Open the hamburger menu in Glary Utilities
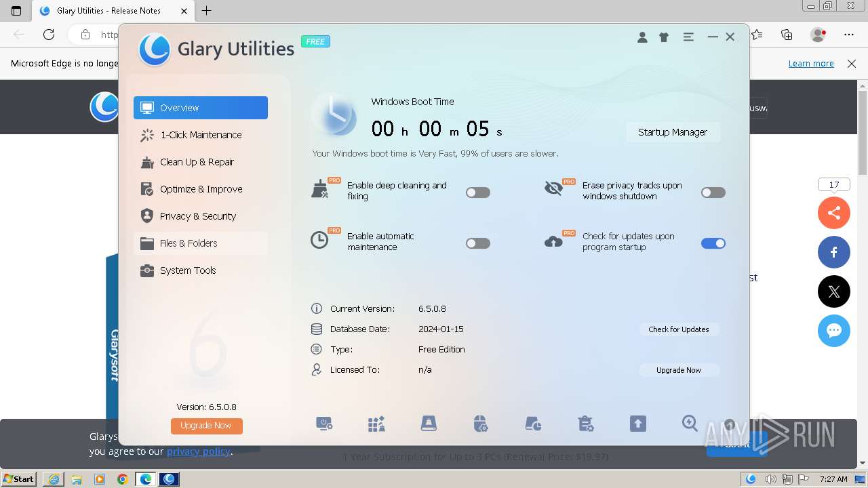The image size is (868, 488). [x=688, y=37]
